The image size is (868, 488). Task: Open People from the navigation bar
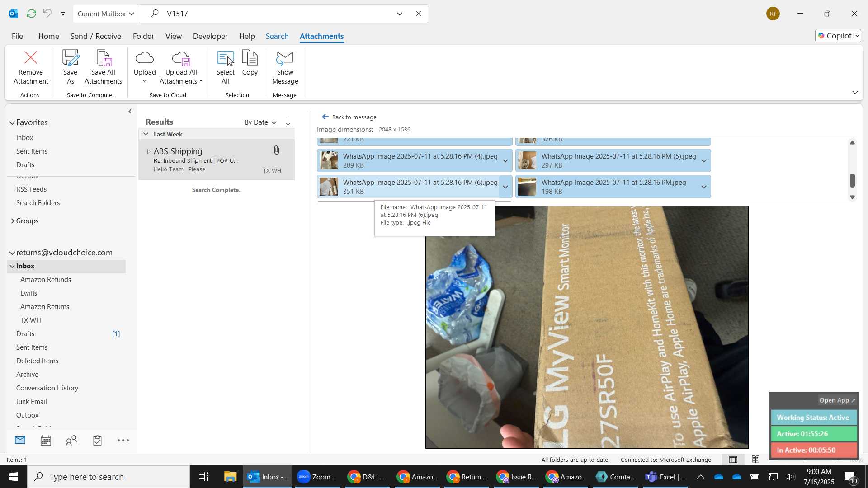[71, 440]
